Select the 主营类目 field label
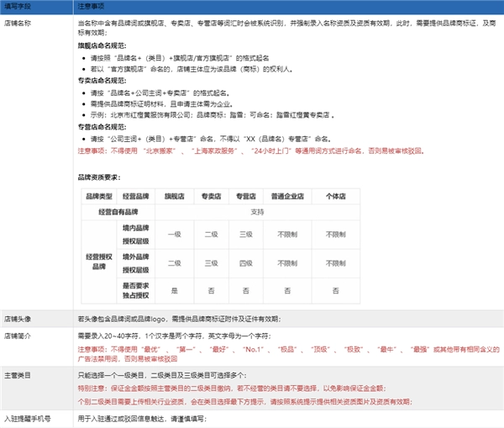This screenshot has height=428, width=504. tap(18, 374)
